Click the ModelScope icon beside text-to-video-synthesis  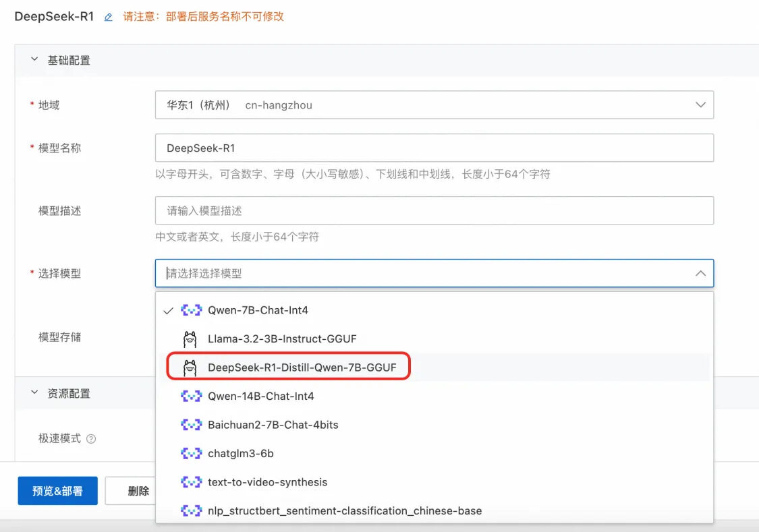[x=191, y=482]
